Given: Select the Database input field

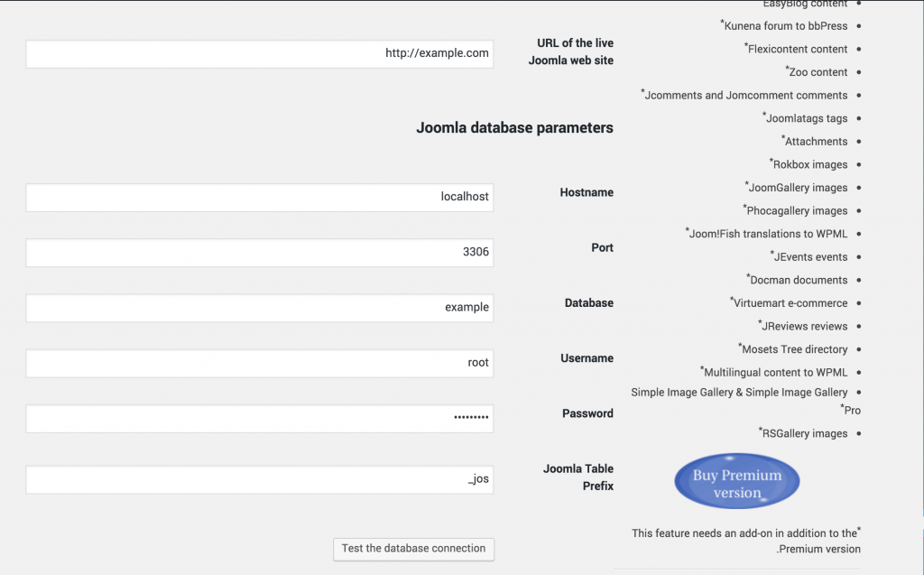Looking at the screenshot, I should pyautogui.click(x=259, y=308).
